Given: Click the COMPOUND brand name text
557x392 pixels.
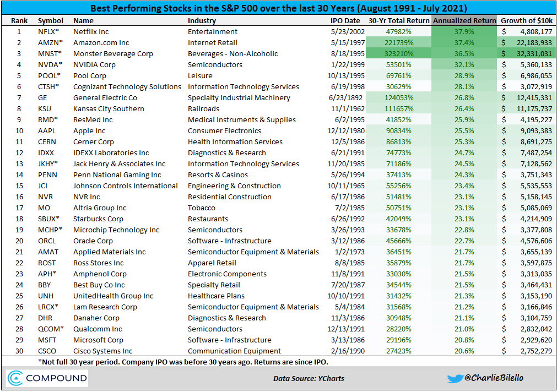Looking at the screenshot, I should tap(57, 378).
